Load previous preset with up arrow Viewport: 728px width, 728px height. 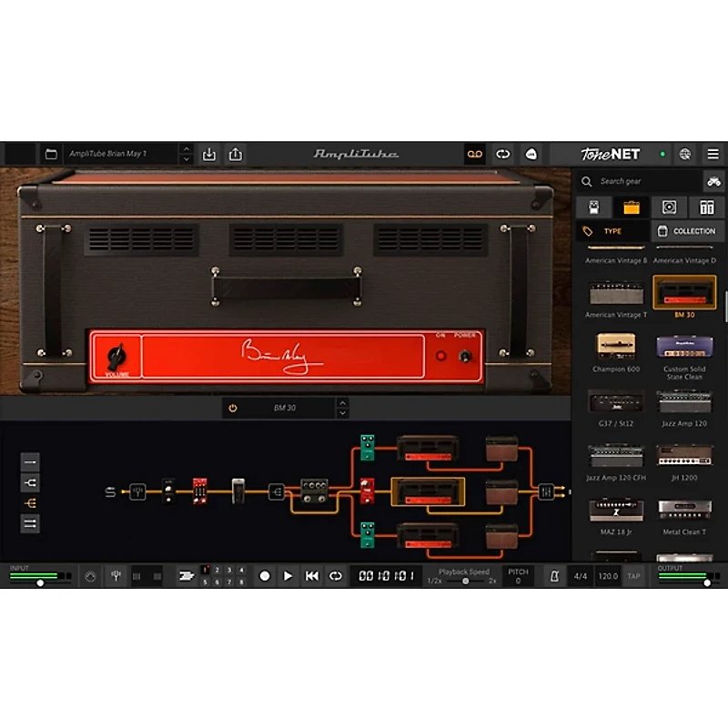[x=187, y=148]
